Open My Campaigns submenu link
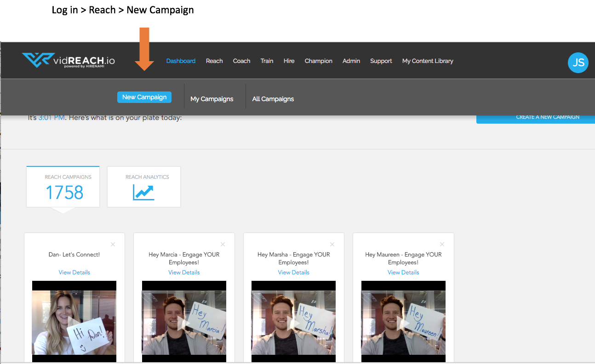595x364 pixels. click(212, 99)
